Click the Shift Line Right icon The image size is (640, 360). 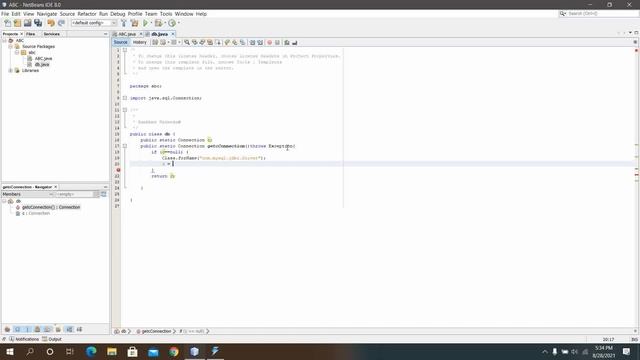click(x=260, y=42)
